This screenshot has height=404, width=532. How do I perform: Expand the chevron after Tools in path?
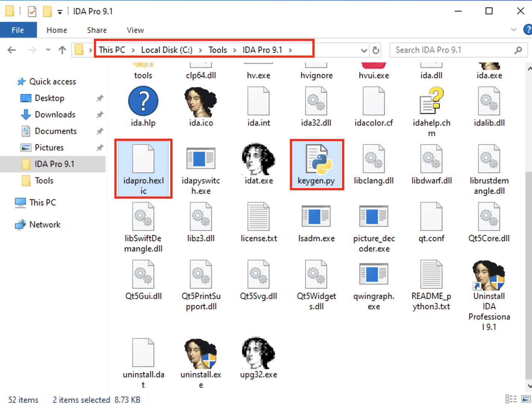[235, 50]
